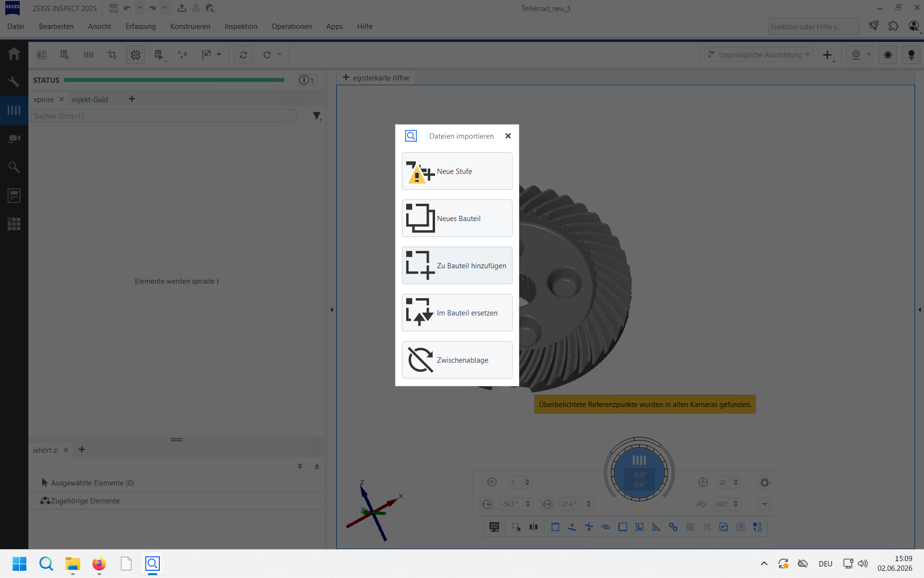Open Windows Start menu
The image size is (924, 578).
(19, 564)
